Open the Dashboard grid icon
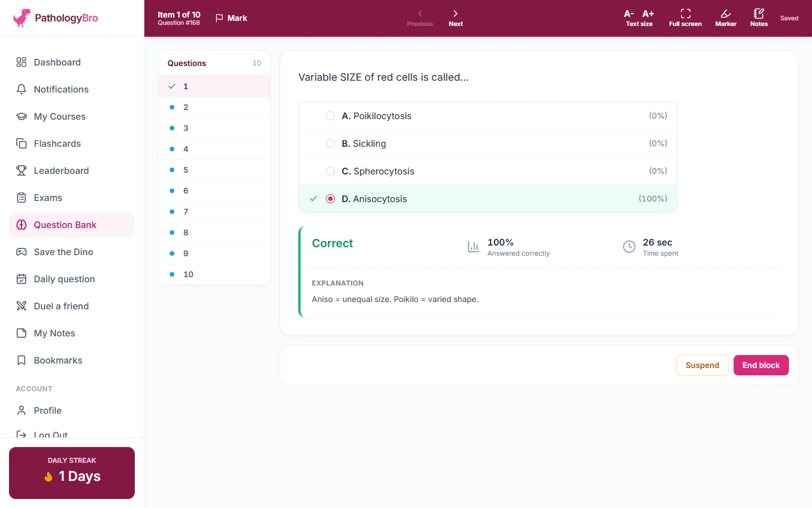This screenshot has width=812, height=508. pyautogui.click(x=21, y=62)
